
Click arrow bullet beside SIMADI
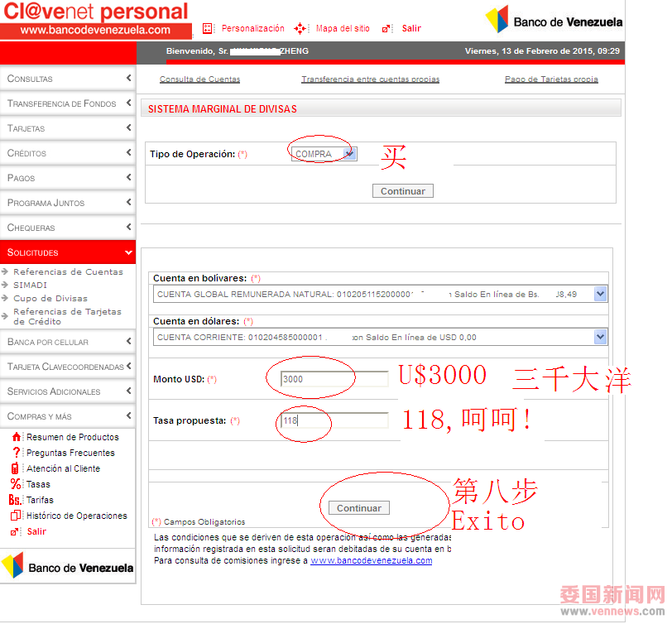pyautogui.click(x=5, y=285)
